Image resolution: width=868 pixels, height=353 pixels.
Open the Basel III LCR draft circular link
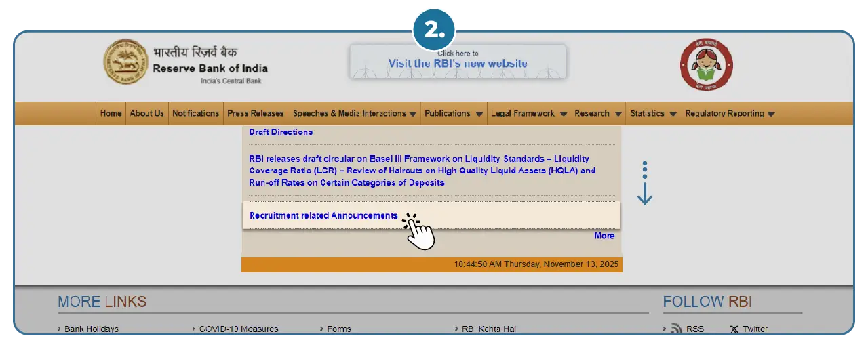tap(422, 171)
